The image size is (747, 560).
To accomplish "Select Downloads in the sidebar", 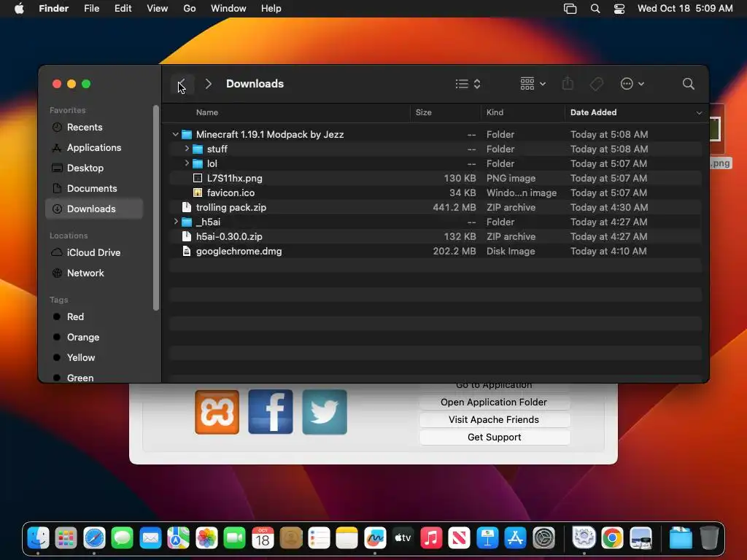I will 94,209.
